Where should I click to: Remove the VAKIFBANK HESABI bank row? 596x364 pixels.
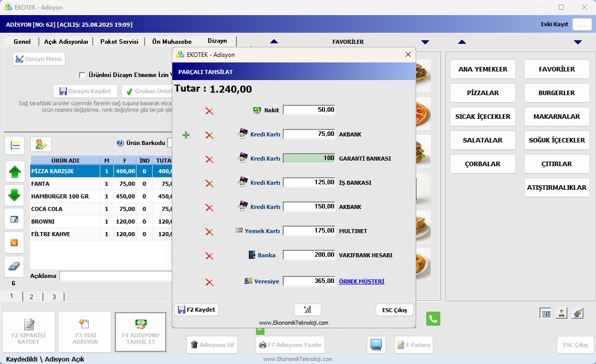click(209, 256)
